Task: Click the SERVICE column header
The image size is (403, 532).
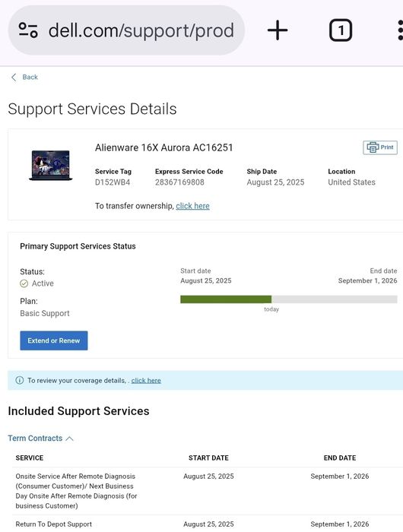Action: click(x=30, y=458)
